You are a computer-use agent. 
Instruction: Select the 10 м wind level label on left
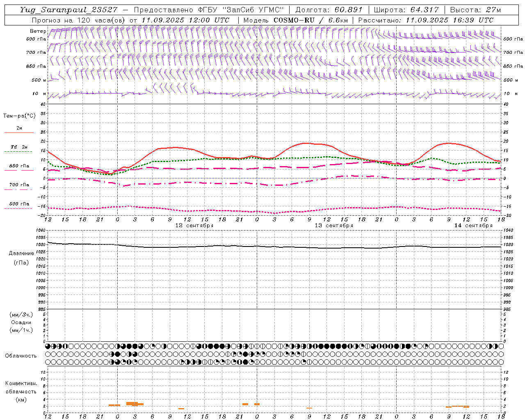click(x=39, y=94)
